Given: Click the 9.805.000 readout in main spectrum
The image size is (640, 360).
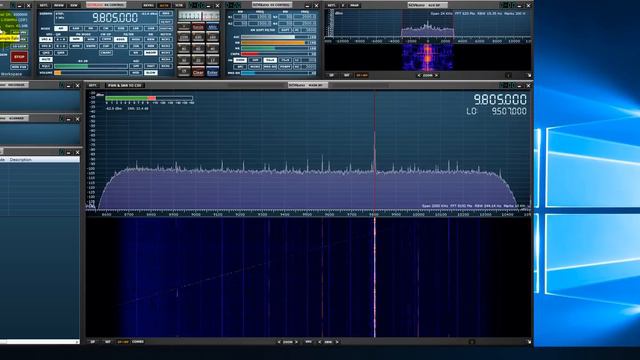Looking at the screenshot, I should (500, 99).
